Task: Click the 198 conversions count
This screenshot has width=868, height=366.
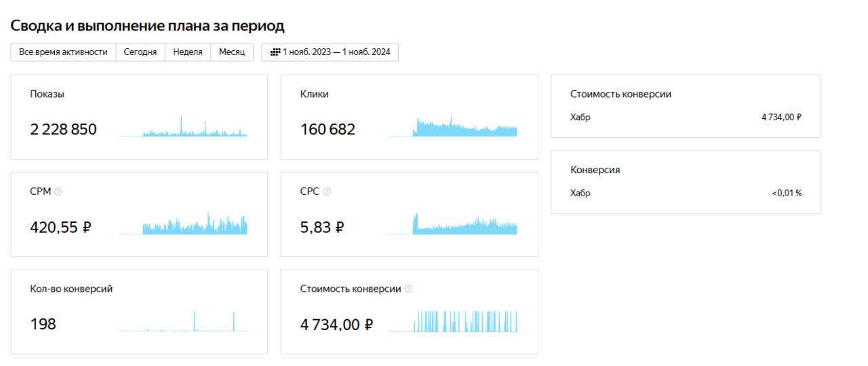Action: (x=43, y=324)
